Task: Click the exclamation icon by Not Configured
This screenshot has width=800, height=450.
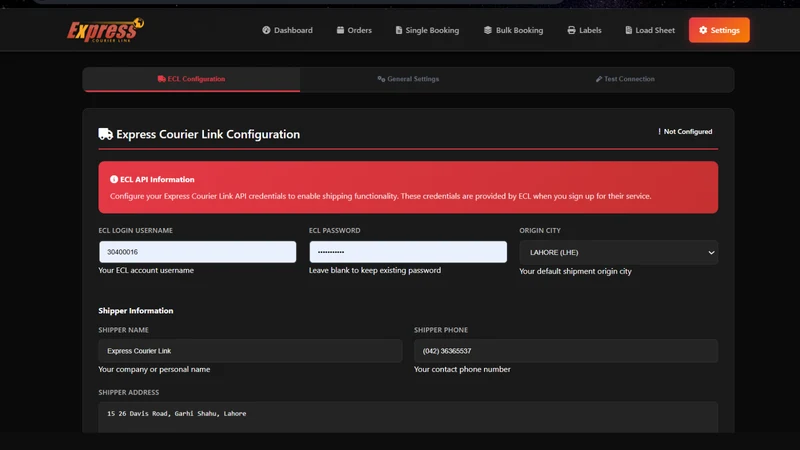Action: click(659, 132)
